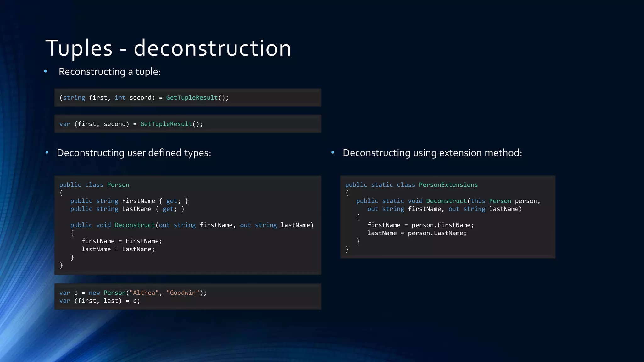
Task: Click 'public static void Deconstruct' signature line
Action: (448, 201)
